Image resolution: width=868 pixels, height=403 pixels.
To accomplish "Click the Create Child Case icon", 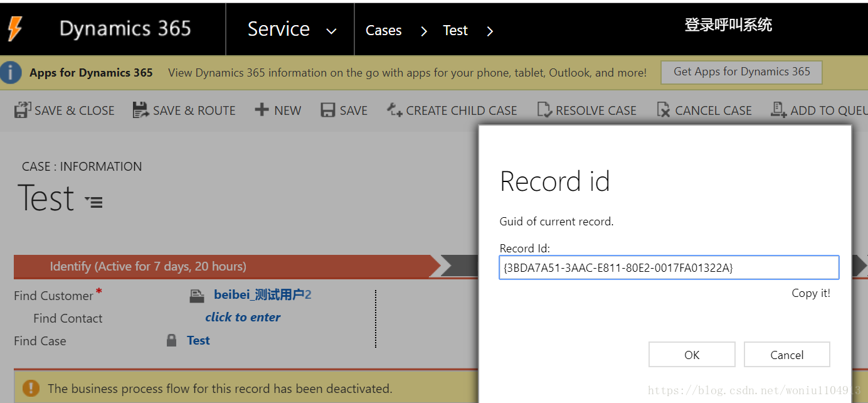I will pos(394,110).
